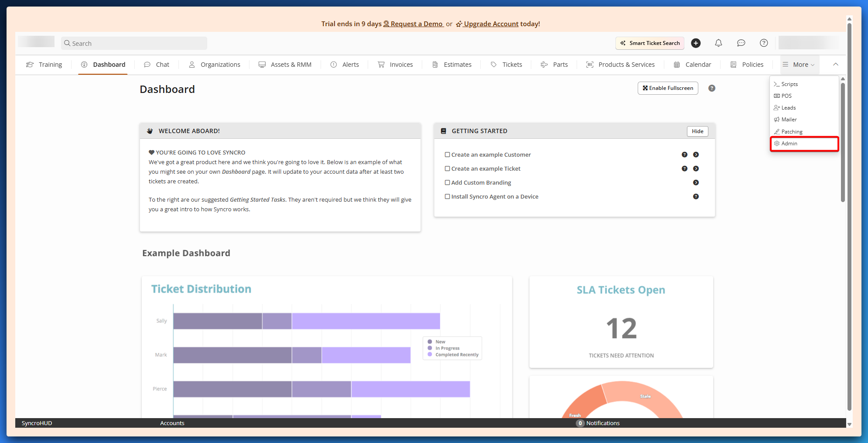Click the New legend color dot

coord(430,342)
